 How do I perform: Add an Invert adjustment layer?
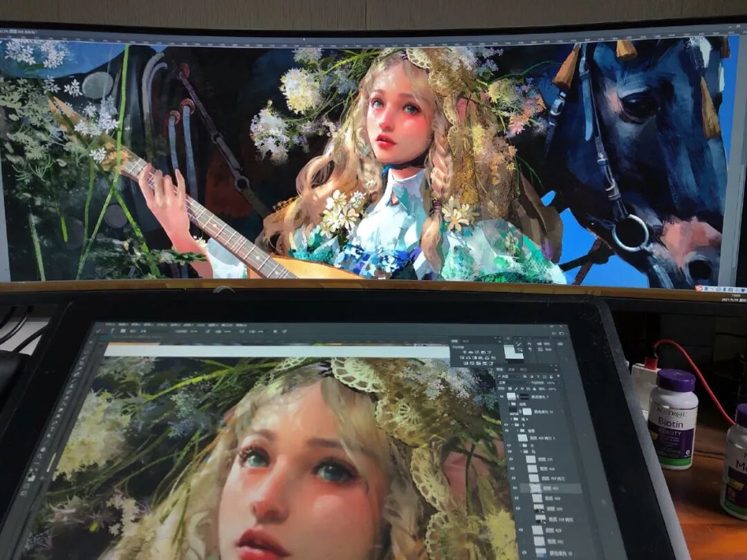click(x=465, y=364)
